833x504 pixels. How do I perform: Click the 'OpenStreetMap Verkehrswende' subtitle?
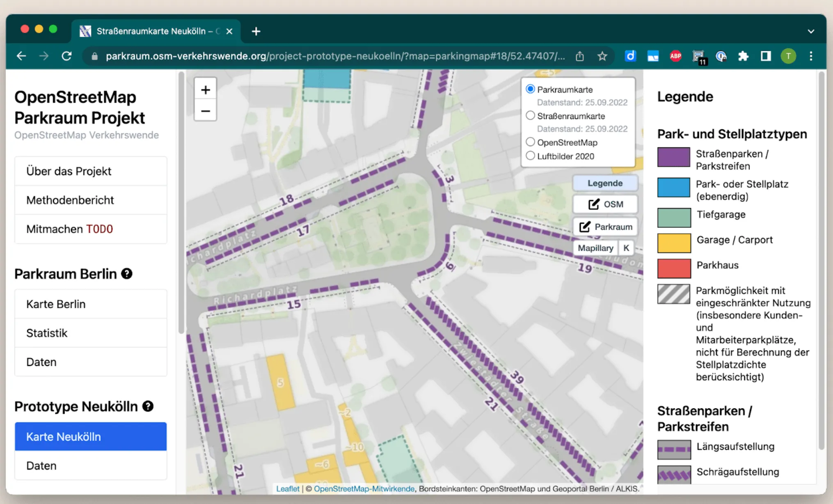tap(87, 135)
